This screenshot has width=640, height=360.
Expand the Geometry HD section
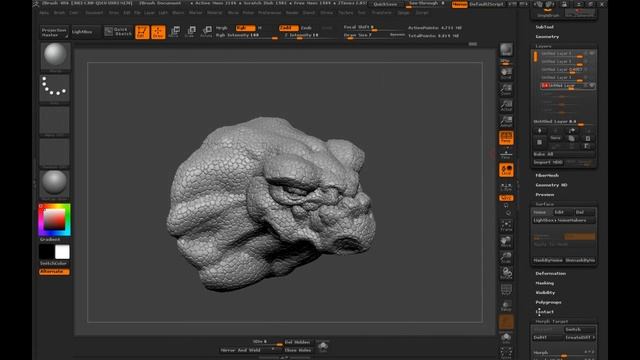tap(551, 185)
